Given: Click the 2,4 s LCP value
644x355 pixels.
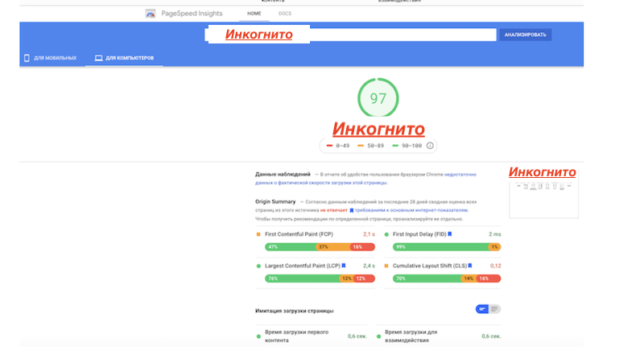Looking at the screenshot, I should tap(369, 266).
